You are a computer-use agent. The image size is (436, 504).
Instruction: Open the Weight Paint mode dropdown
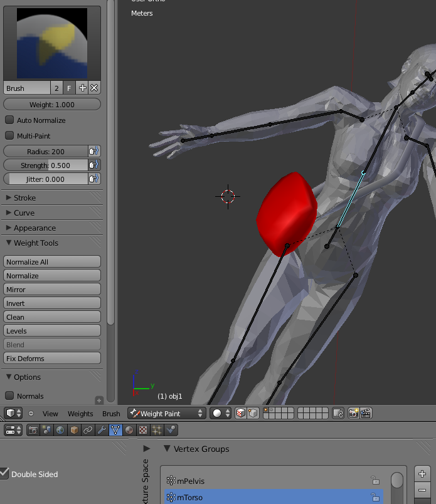coord(166,413)
